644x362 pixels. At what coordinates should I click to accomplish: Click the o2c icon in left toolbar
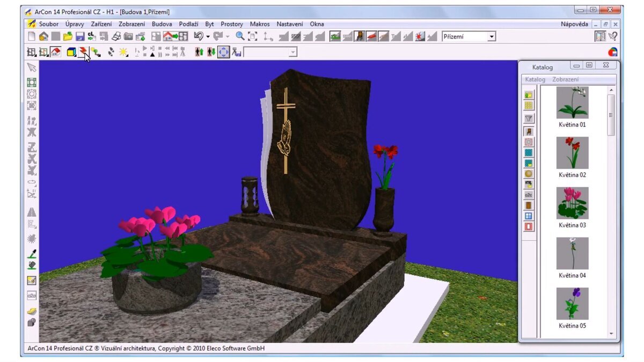32,295
